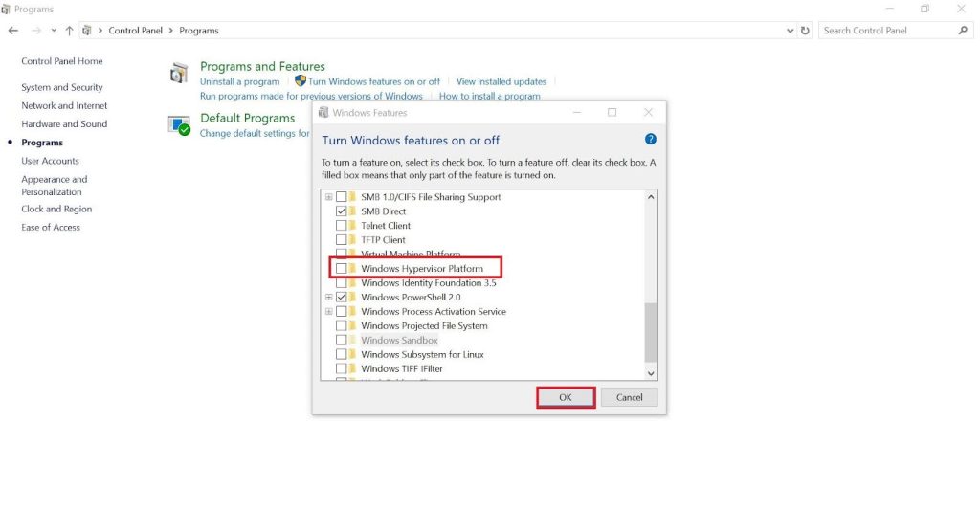Click the View installed updates link
Viewport: 980px width, 511px height.
point(501,81)
